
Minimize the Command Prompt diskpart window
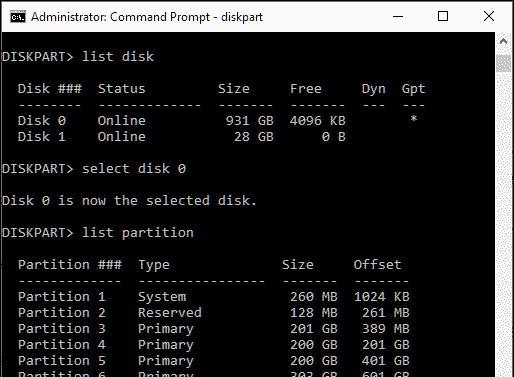[398, 16]
